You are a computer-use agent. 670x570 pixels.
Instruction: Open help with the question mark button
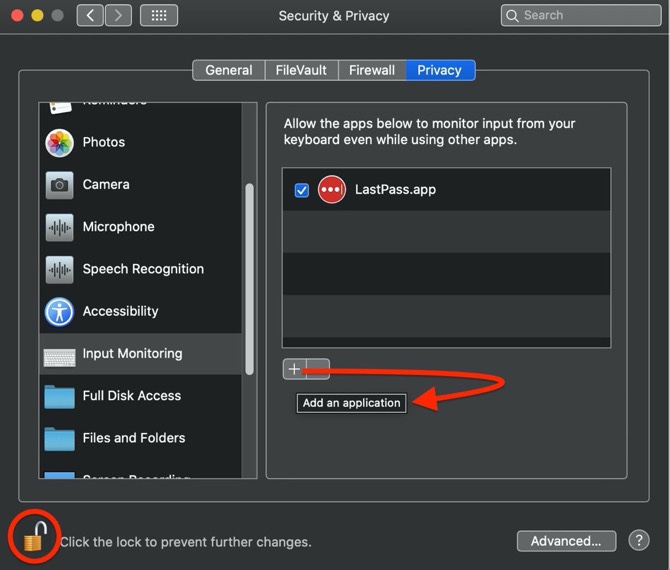(x=639, y=541)
